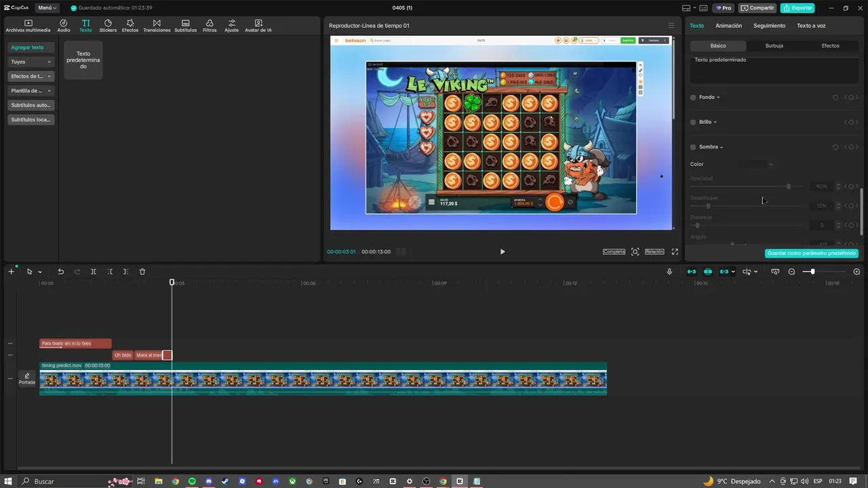The height and width of the screenshot is (488, 868).
Task: Click the layout switch icon in the title bar
Action: pos(686,8)
